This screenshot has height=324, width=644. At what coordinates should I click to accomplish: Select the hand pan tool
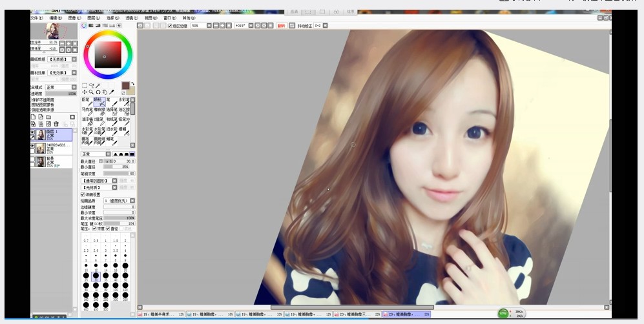[105, 92]
